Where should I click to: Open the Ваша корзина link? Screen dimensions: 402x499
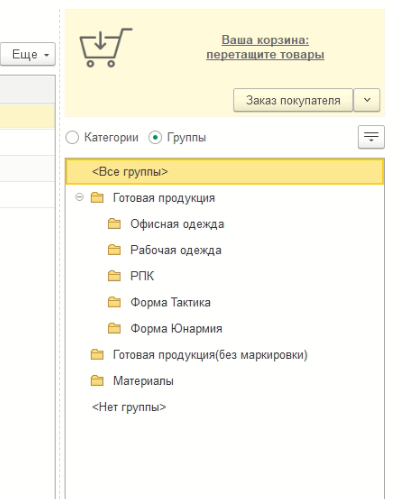(x=265, y=47)
